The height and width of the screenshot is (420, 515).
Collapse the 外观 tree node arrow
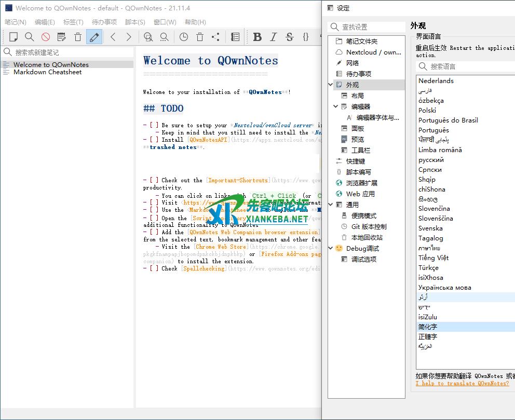(331, 85)
